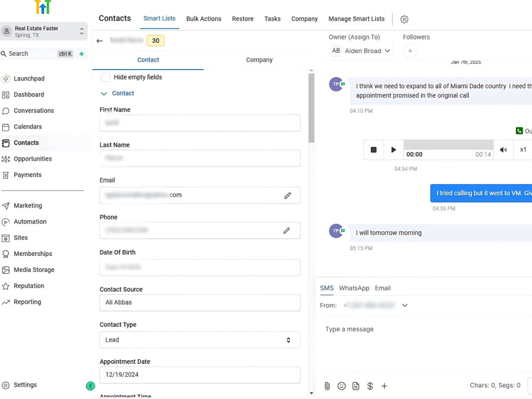Click the Date Of Birth field

tap(200, 268)
